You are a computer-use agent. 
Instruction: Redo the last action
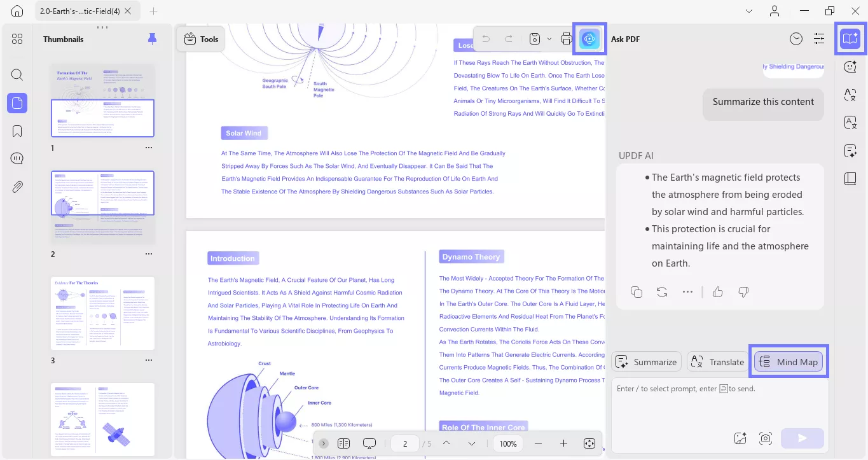(508, 39)
